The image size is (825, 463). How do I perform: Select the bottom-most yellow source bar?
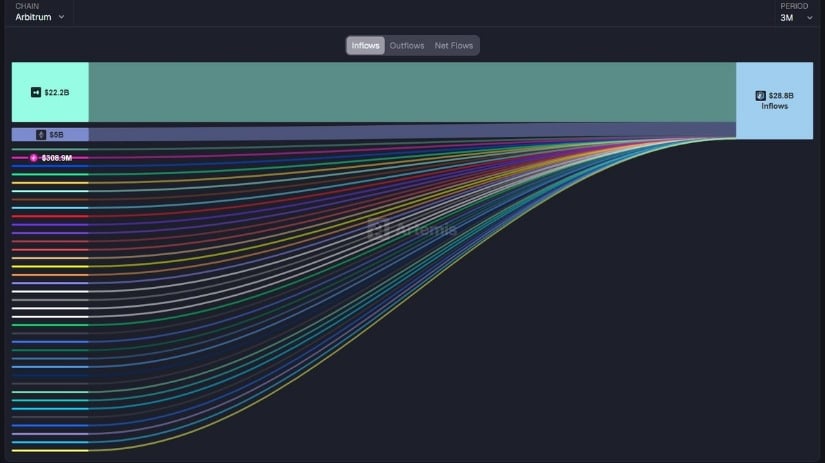[50, 450]
